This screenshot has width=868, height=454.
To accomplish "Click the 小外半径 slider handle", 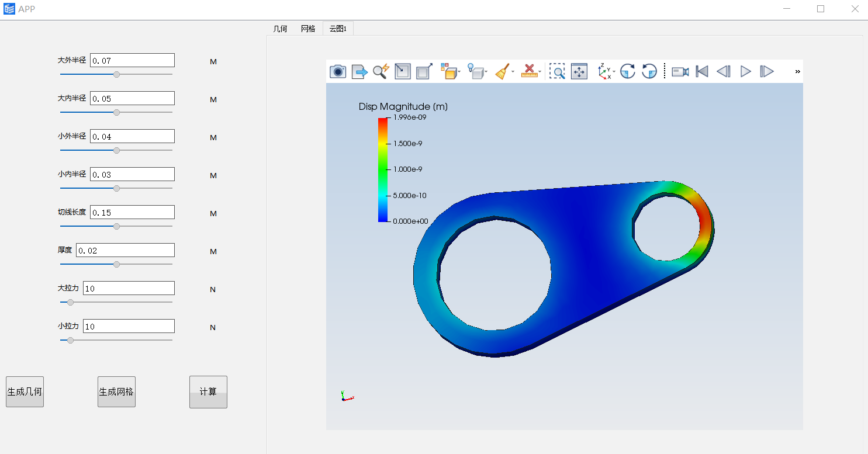I will click(116, 150).
